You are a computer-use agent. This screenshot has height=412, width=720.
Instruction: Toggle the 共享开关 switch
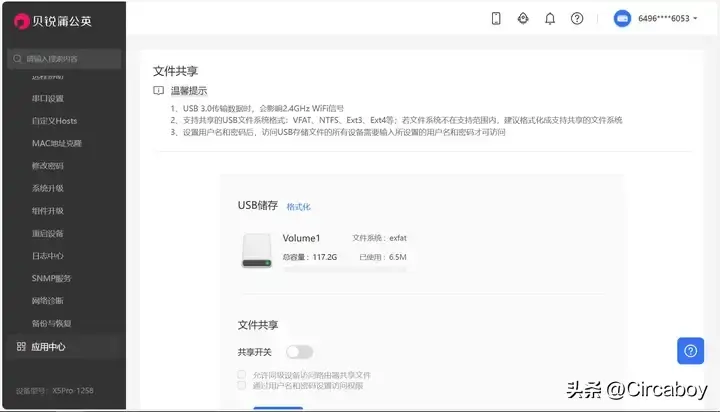click(x=299, y=352)
